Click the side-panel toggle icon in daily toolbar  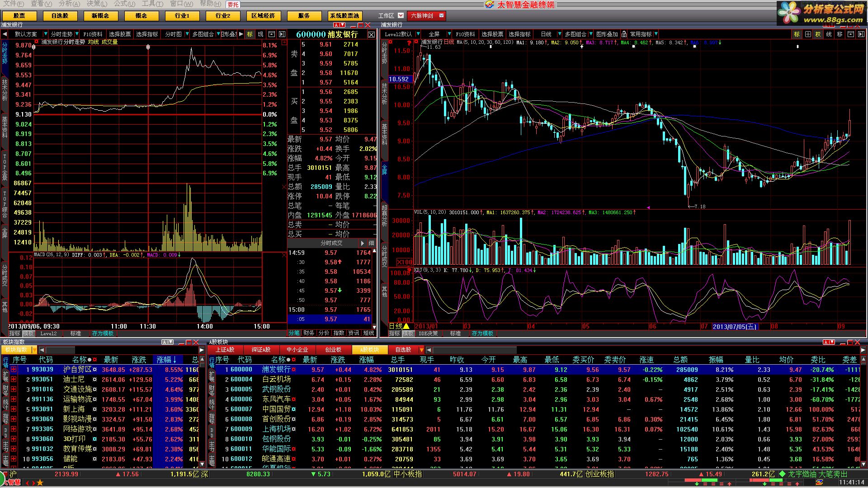(x=861, y=34)
